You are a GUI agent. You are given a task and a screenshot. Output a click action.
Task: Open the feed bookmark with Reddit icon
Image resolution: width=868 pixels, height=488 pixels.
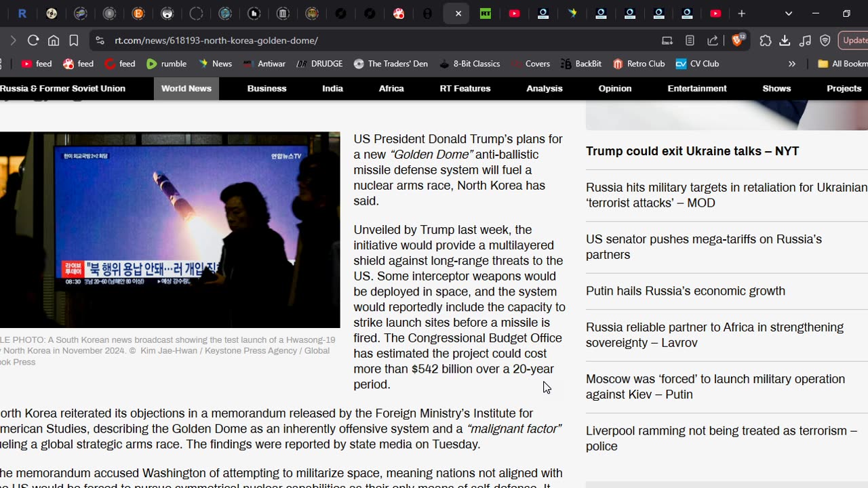point(79,64)
